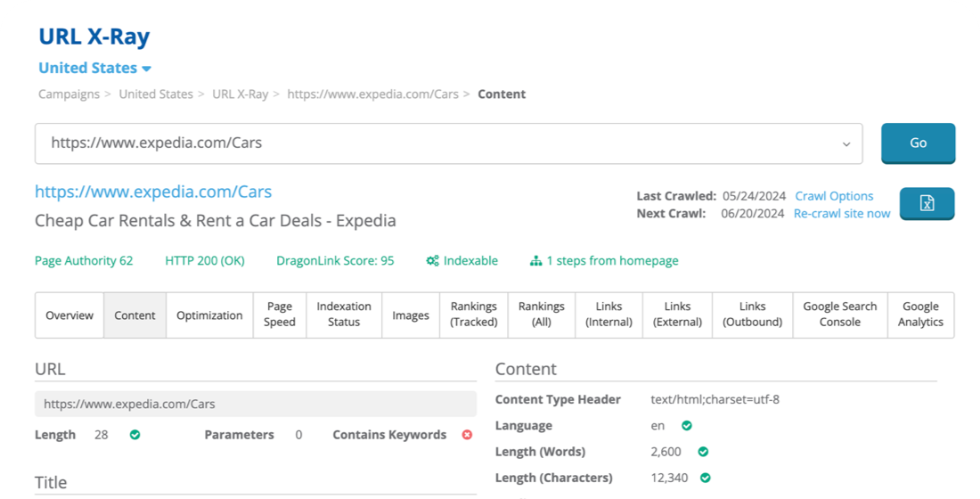980x499 pixels.
Task: Click the Re-crawl site now link
Action: (841, 213)
